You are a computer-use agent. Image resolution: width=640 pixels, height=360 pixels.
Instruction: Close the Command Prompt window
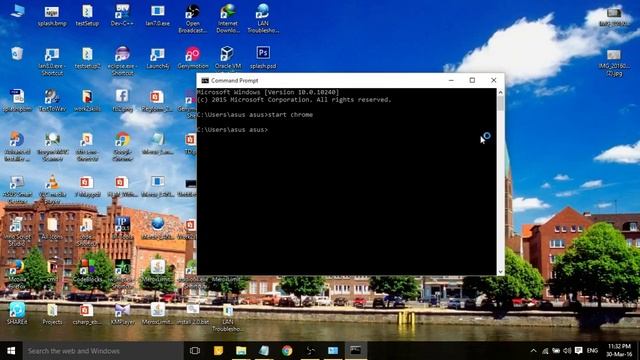click(x=493, y=80)
